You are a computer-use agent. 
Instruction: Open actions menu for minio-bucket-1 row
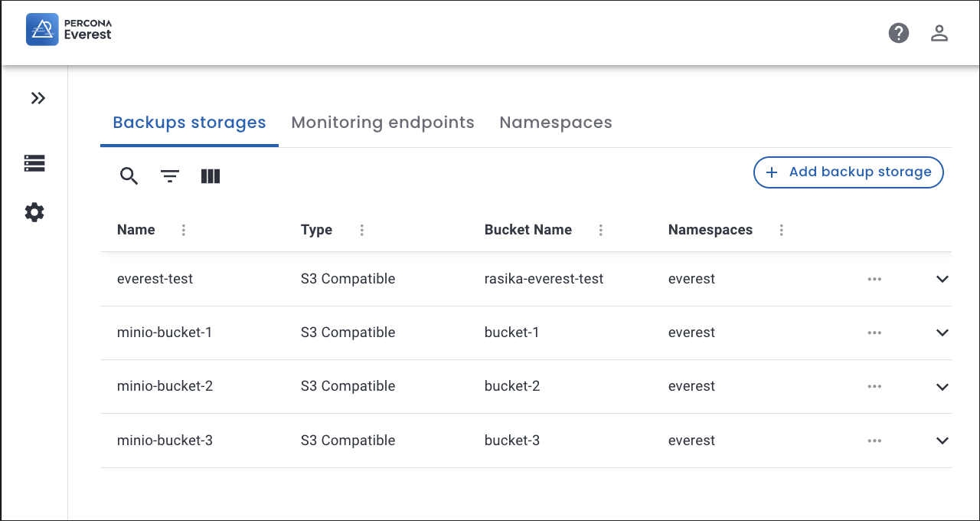coord(874,333)
